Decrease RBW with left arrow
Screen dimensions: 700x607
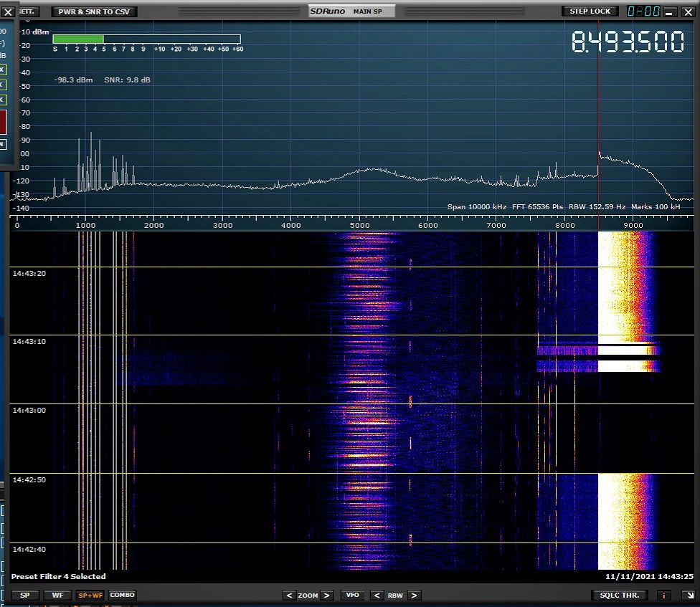point(376,595)
